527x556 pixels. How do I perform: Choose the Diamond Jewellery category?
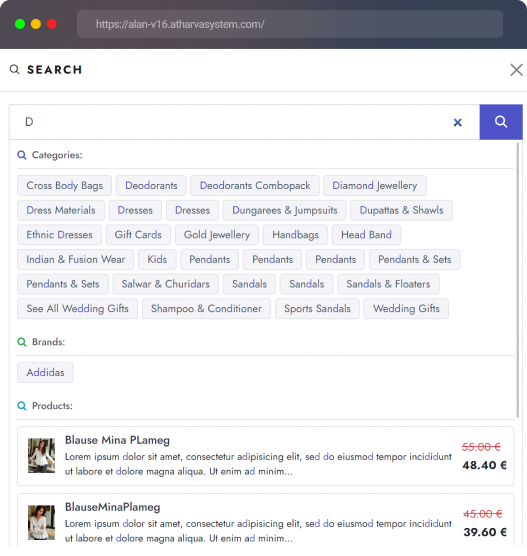[375, 185]
